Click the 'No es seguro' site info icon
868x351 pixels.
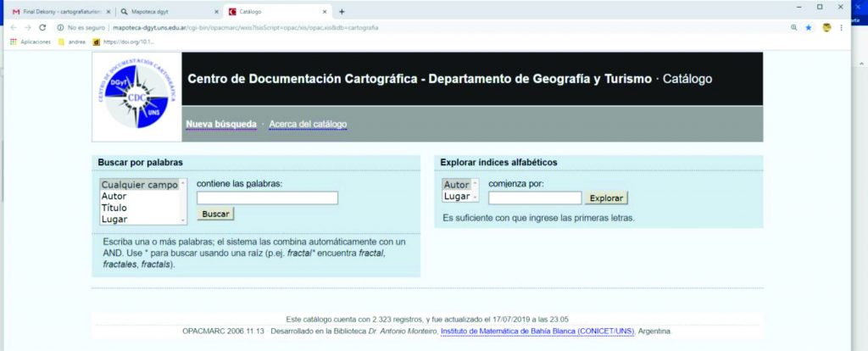click(60, 27)
